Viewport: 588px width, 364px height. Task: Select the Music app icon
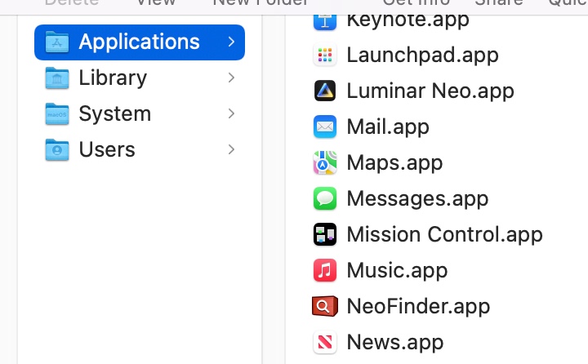325,271
